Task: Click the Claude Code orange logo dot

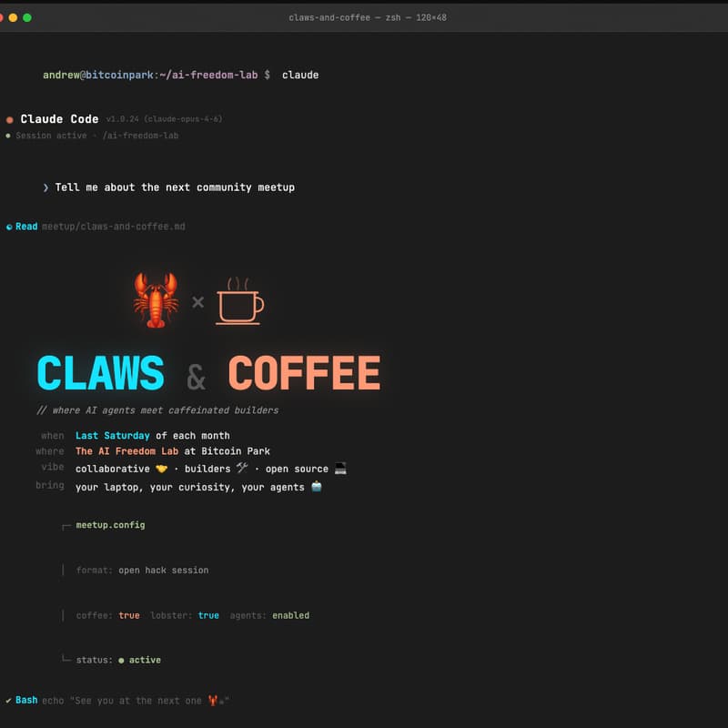Action: pos(10,118)
